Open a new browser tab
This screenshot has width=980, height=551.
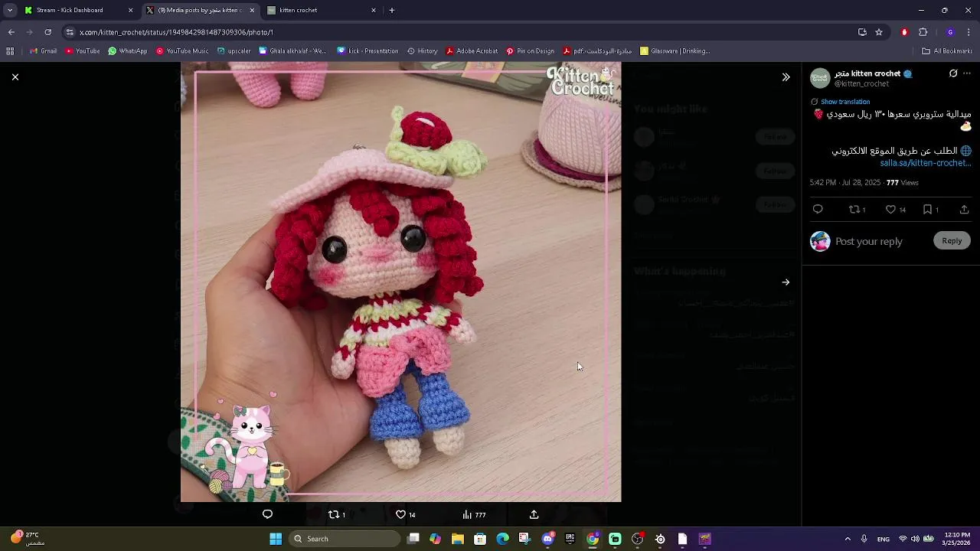click(x=392, y=10)
